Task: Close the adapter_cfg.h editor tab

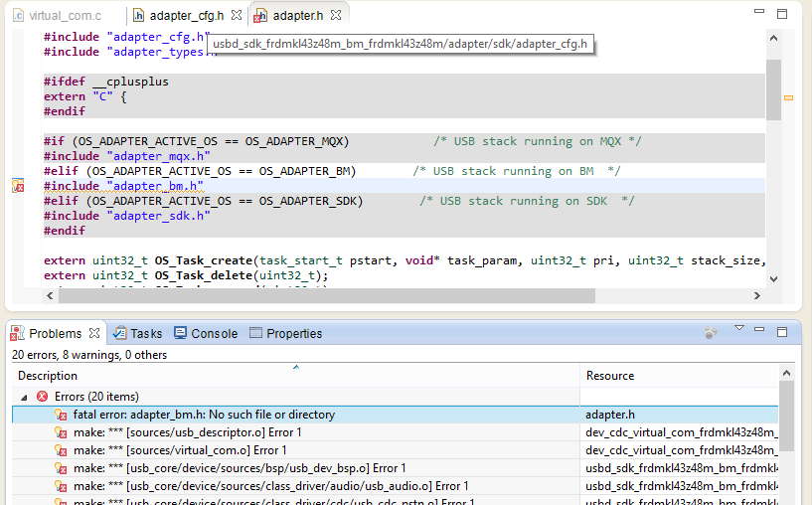Action: (x=237, y=15)
